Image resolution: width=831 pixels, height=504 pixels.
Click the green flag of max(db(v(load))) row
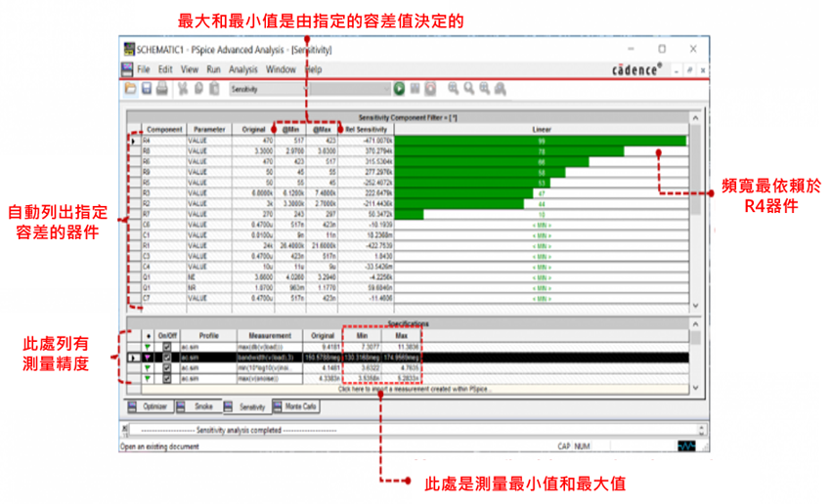pos(148,348)
